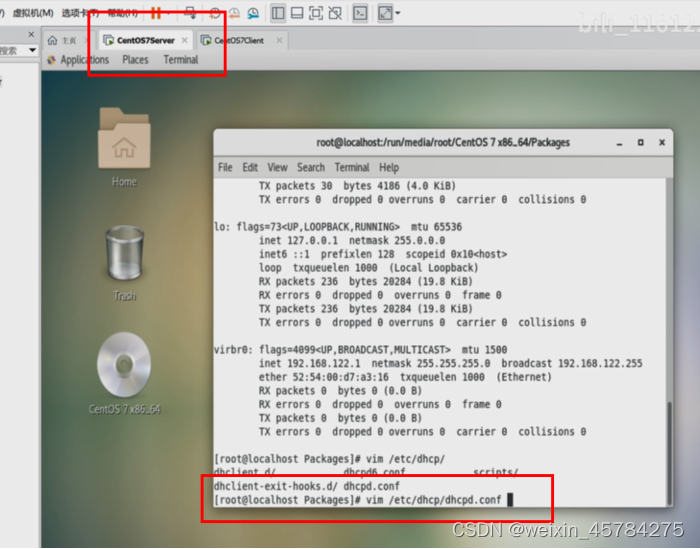Minimize the terminal window
Image resolution: width=700 pixels, height=549 pixels.
(x=619, y=143)
